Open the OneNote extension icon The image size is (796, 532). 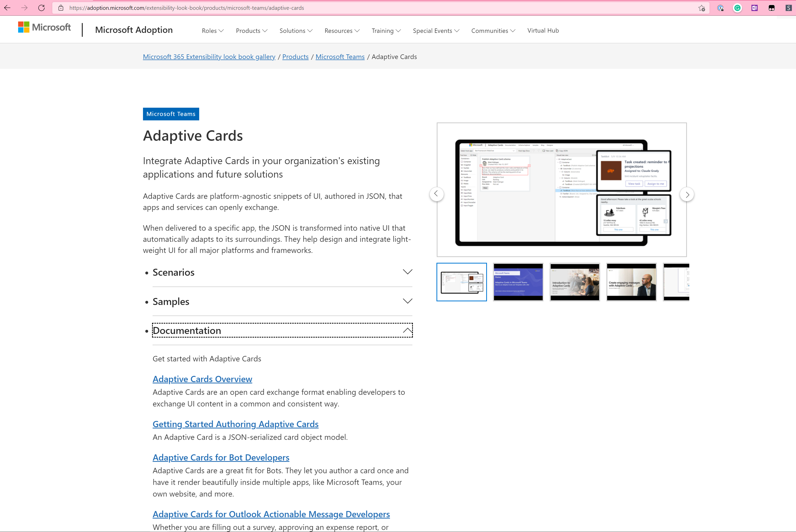tap(754, 8)
